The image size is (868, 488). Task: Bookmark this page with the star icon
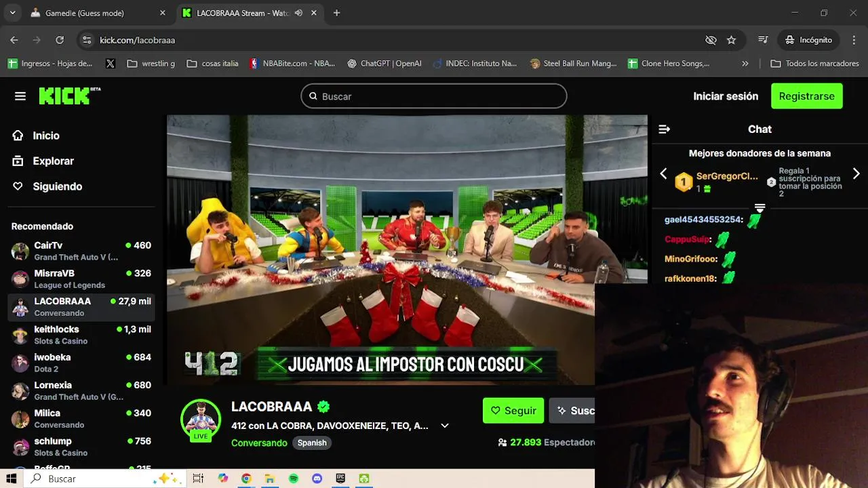click(731, 40)
